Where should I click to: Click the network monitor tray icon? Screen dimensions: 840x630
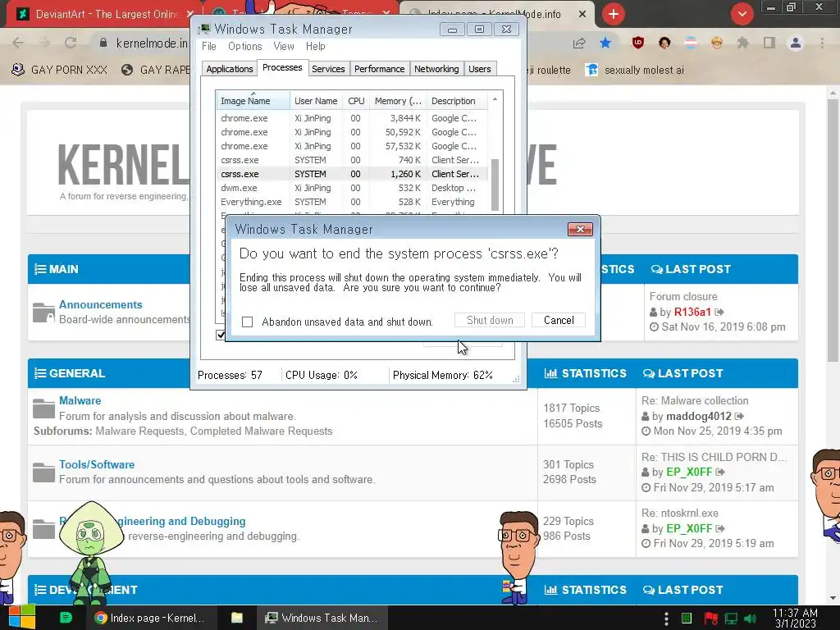[731, 619]
